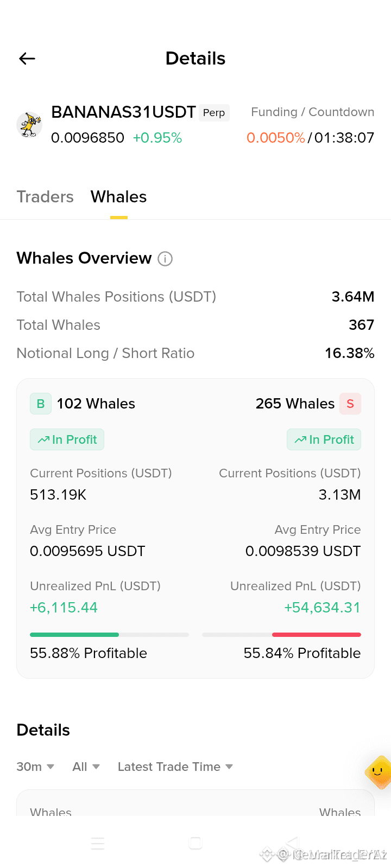Open the All filter dropdown

coord(86,767)
